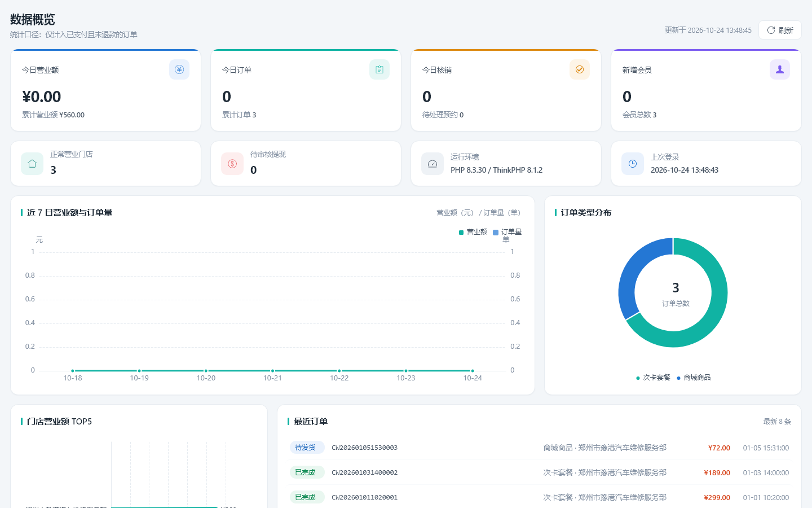Toggle the 订单量 series in chart legend
Viewport: 812px width, 508px height.
(x=507, y=232)
